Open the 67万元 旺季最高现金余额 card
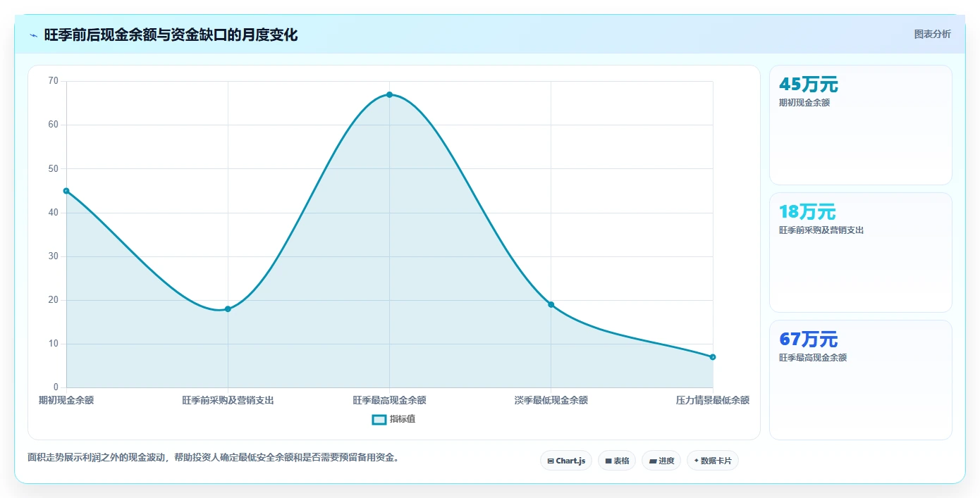Screen dimensions: 980x498 (x=860, y=380)
